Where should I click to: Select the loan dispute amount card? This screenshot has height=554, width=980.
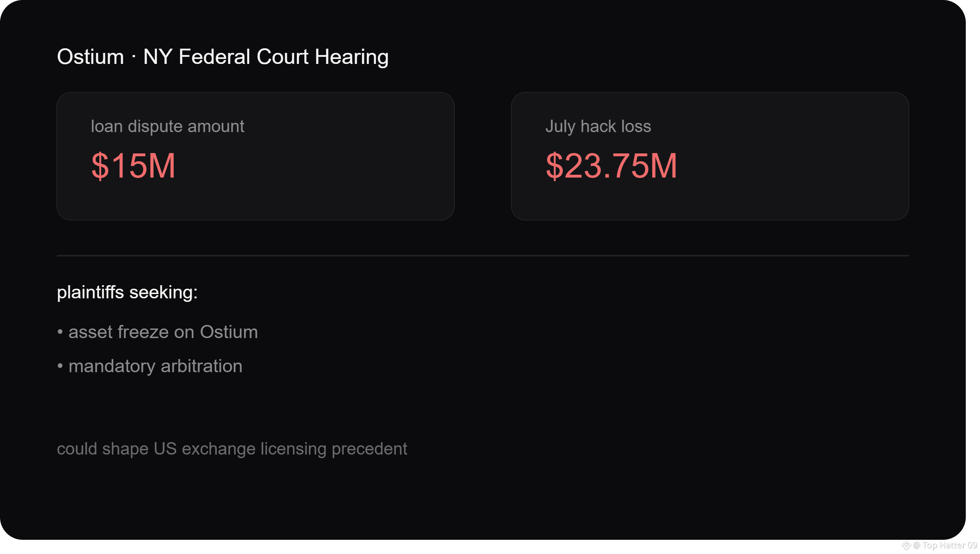point(256,156)
